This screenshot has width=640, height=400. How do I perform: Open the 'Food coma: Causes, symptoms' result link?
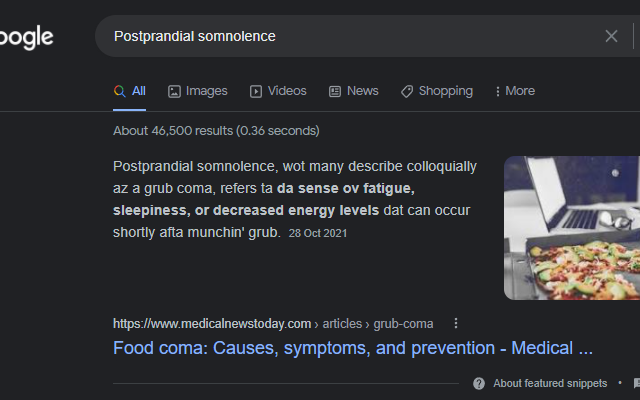coord(352,348)
